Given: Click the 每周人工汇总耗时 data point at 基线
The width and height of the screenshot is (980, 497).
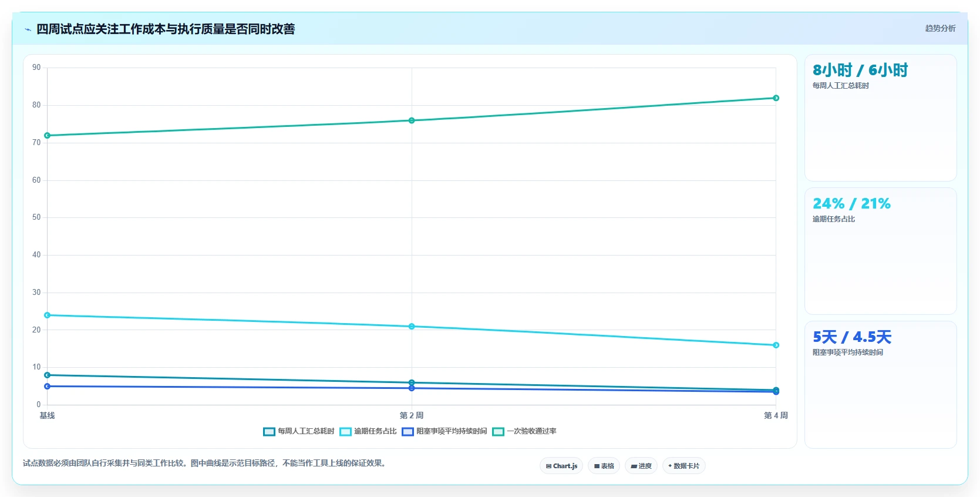Looking at the screenshot, I should click(48, 375).
